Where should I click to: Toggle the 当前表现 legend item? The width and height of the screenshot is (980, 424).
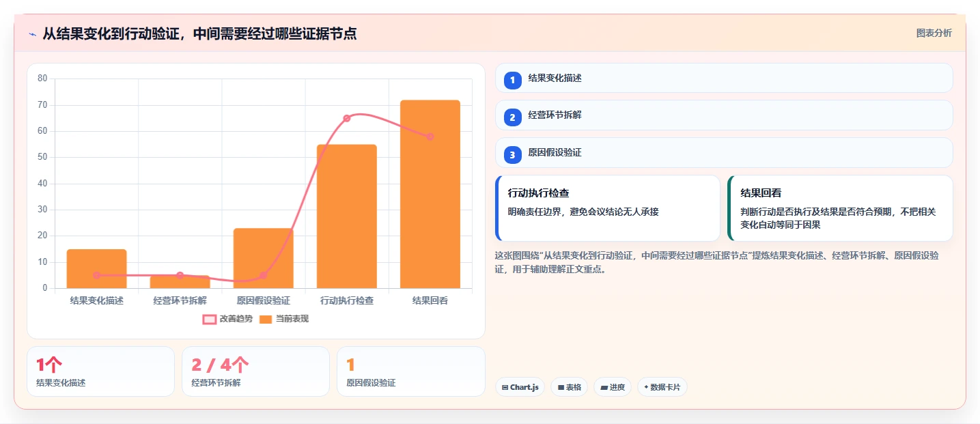(x=284, y=319)
